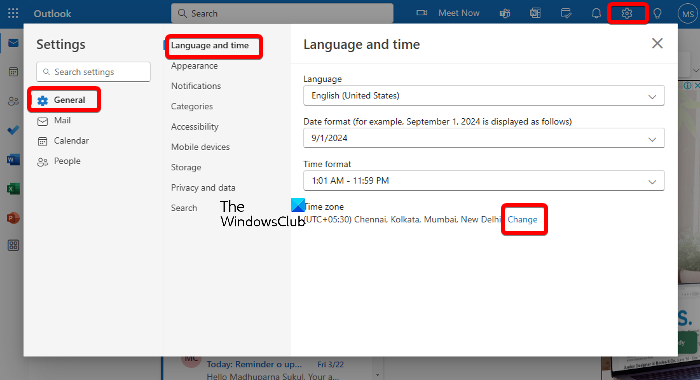Open the settings gear icon in header
700x380 pixels.
[627, 13]
